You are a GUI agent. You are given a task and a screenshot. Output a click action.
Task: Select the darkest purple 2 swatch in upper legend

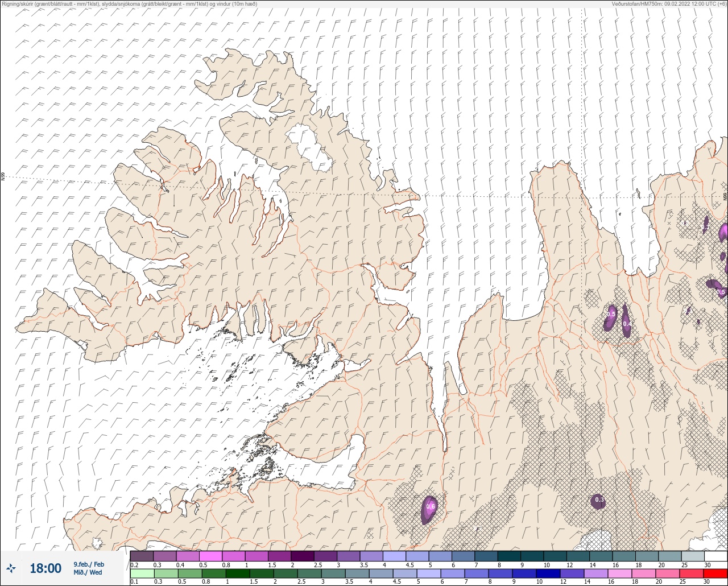pyautogui.click(x=302, y=556)
